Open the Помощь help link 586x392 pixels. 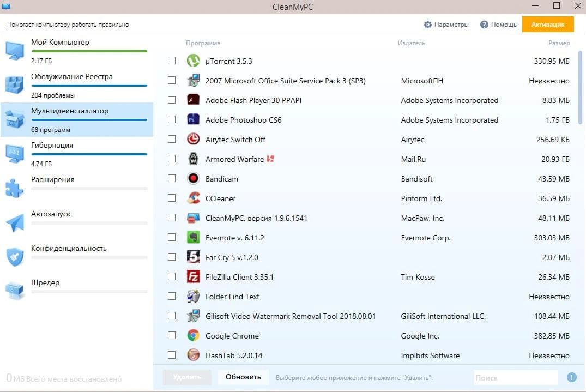499,25
